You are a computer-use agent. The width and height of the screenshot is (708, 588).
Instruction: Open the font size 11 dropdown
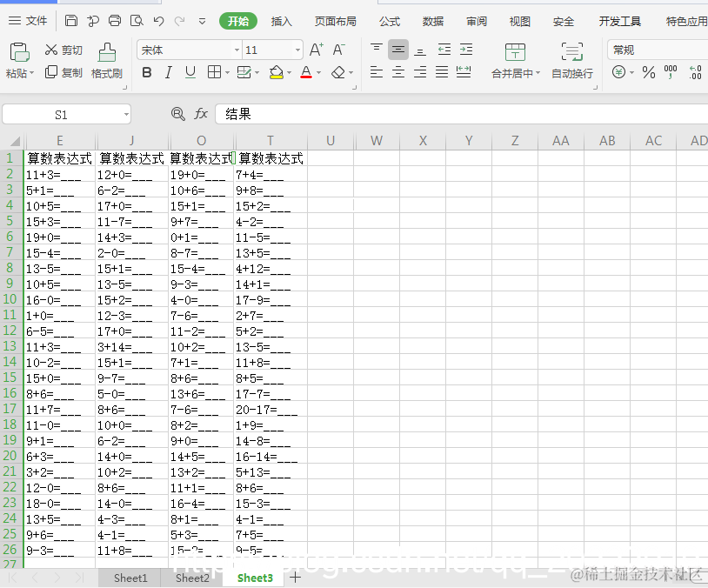pyautogui.click(x=297, y=50)
